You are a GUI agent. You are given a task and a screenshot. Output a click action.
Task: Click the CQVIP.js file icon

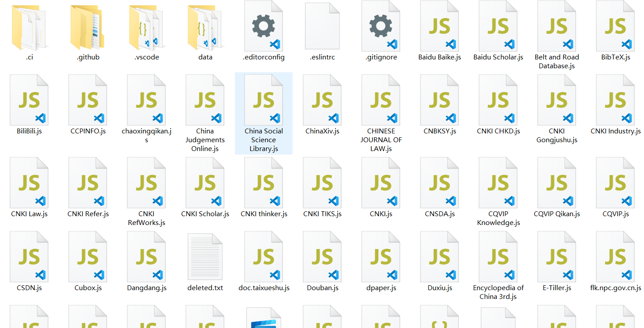[x=615, y=182]
